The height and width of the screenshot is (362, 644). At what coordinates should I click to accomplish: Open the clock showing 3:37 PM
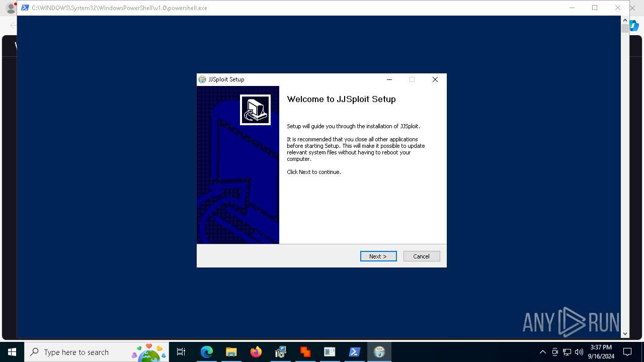(601, 352)
